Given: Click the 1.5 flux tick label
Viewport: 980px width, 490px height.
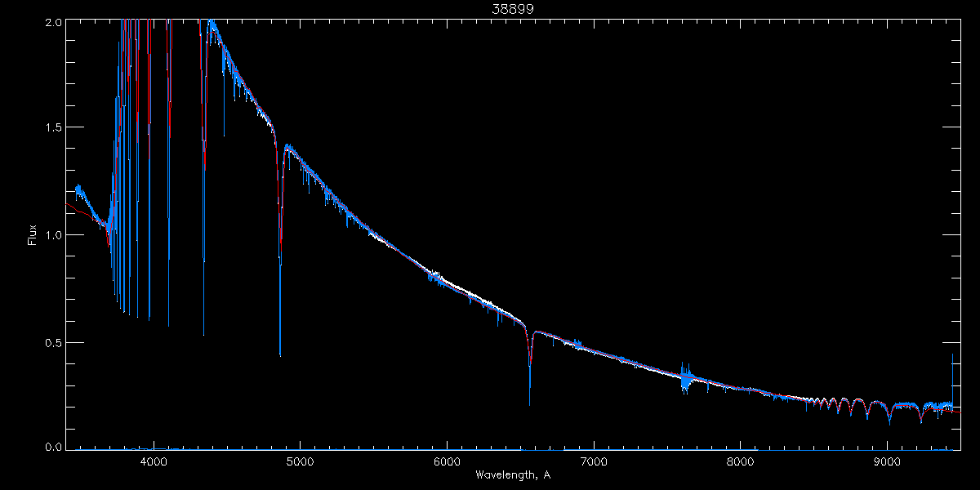Looking at the screenshot, I should 53,128.
